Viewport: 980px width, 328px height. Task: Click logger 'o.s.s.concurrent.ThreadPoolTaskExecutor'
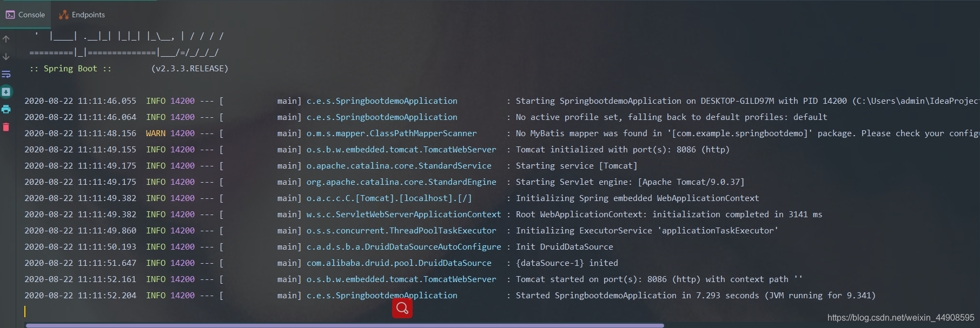[401, 231]
